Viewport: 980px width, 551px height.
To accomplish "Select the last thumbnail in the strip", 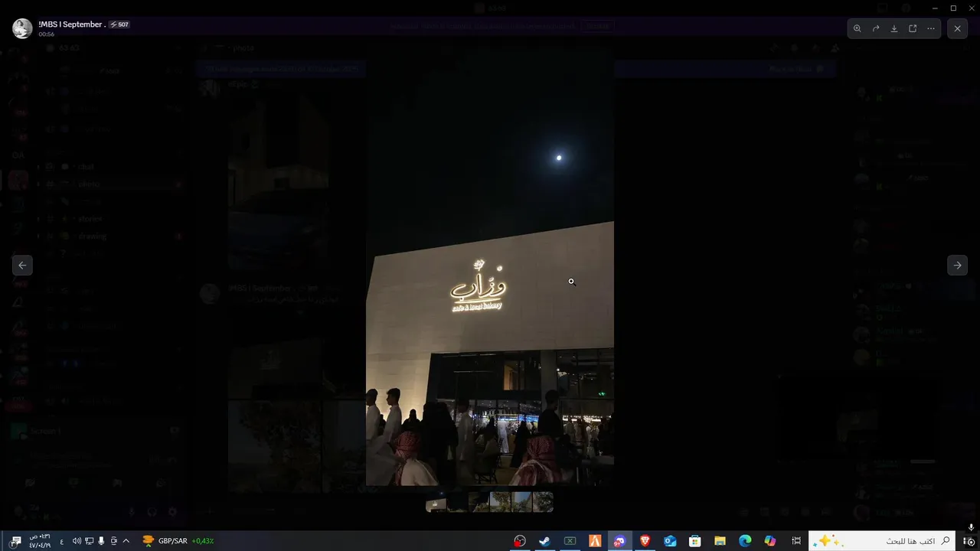I will [543, 501].
